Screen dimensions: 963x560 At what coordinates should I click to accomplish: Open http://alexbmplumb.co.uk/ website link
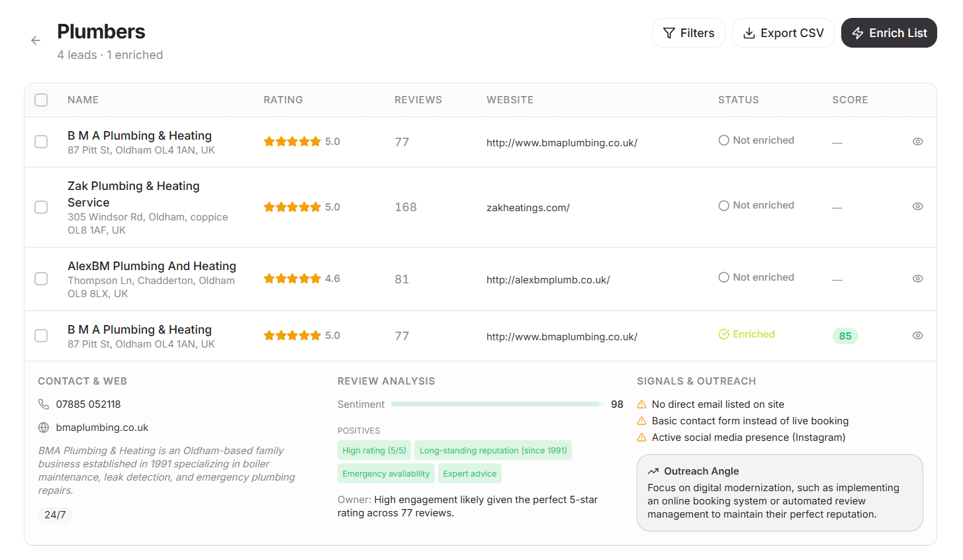[x=548, y=280]
